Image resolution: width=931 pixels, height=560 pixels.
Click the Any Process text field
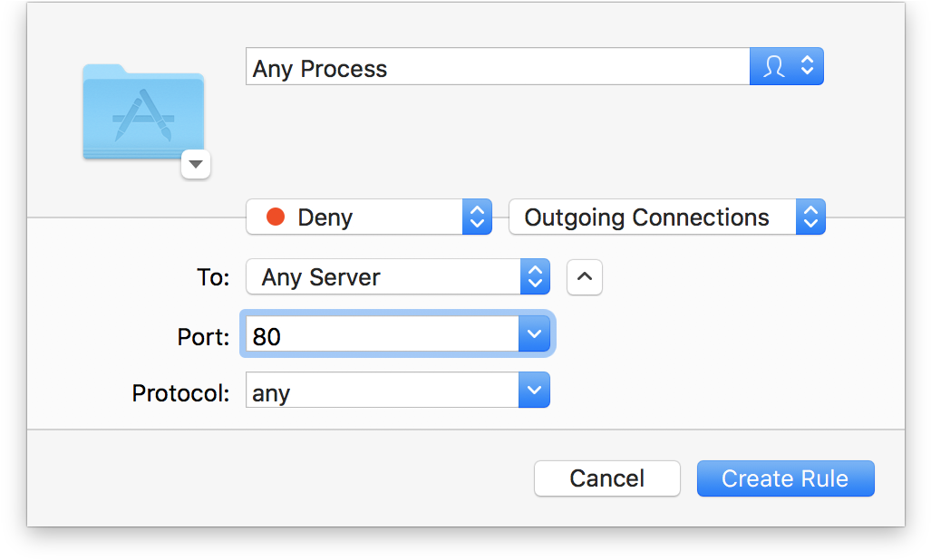tap(498, 66)
